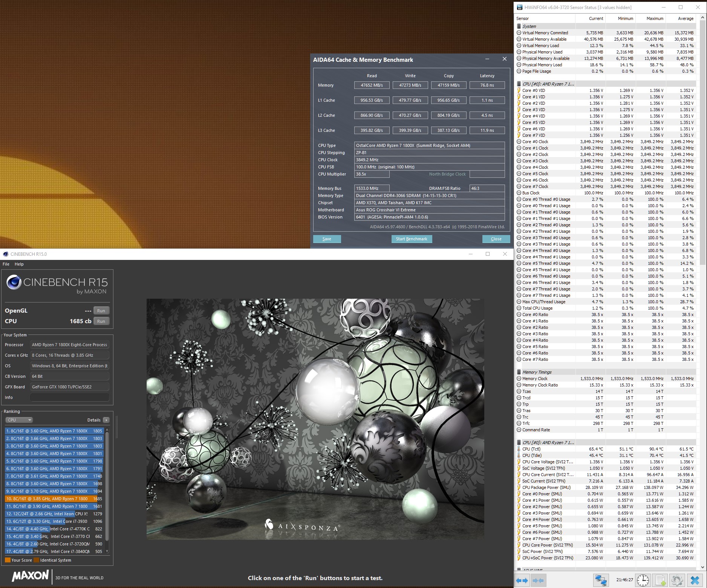Viewport: 707px width, 588px height.
Task: Click the Average column header in HWiNFO
Action: coord(681,18)
